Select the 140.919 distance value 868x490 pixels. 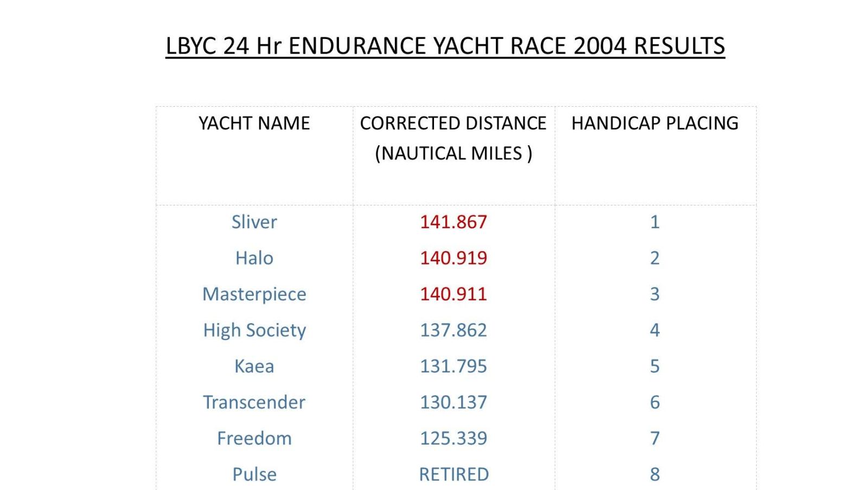click(x=454, y=258)
